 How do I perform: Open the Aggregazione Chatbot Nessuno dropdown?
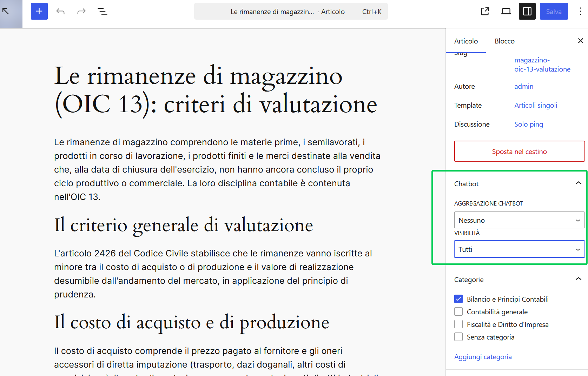pos(520,220)
